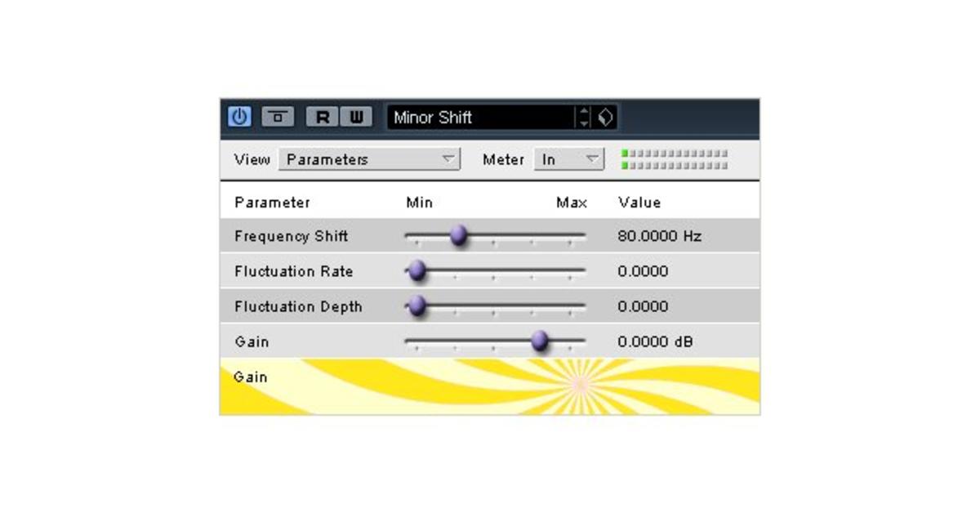Enable Read automation (R) button
This screenshot has width=980, height=513.
click(323, 117)
